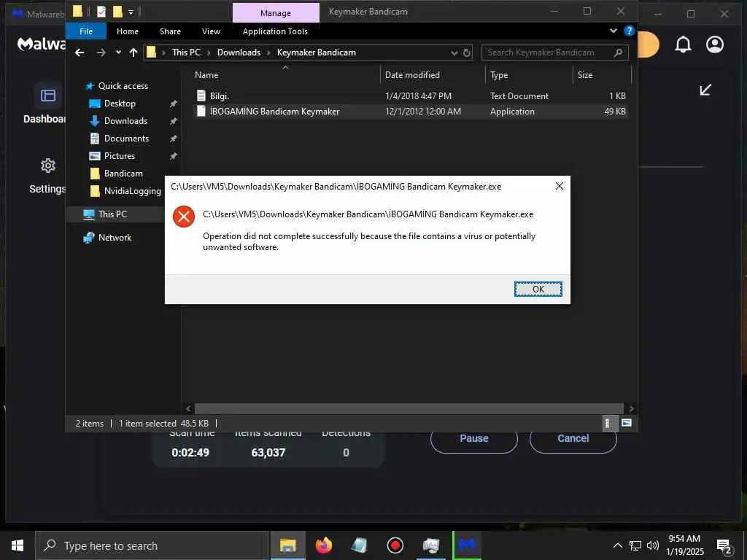
Task: Open recent locations dropdown arrow
Action: coord(118,52)
